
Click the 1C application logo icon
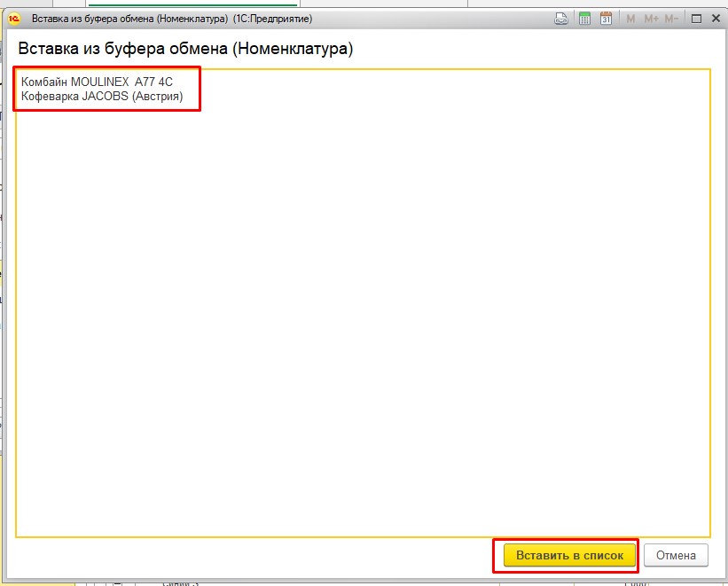(14, 19)
